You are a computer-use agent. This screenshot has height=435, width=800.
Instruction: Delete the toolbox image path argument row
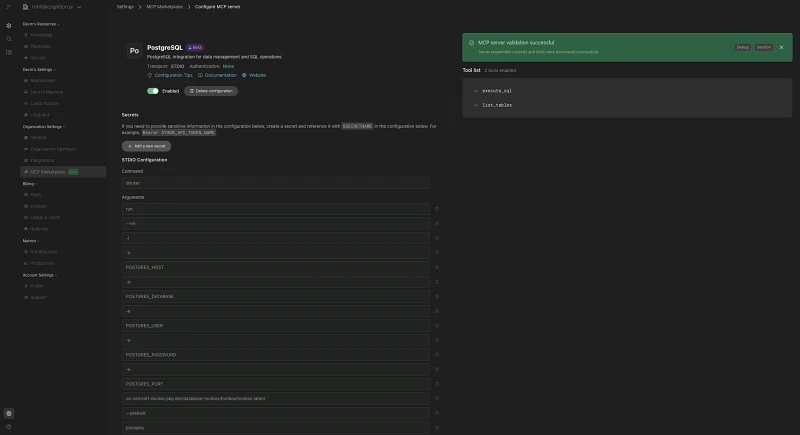pos(437,399)
